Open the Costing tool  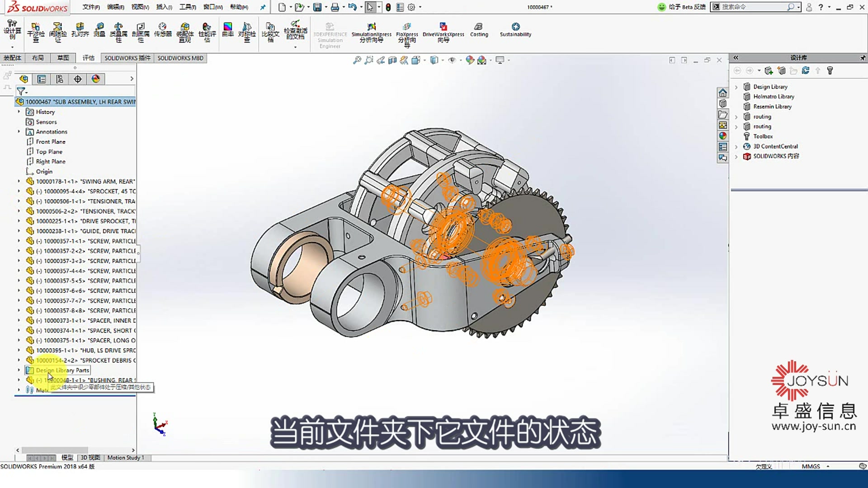pos(479,30)
